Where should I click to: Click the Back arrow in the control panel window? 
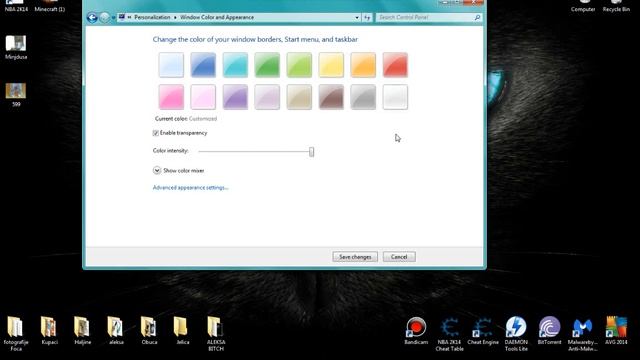pos(92,18)
